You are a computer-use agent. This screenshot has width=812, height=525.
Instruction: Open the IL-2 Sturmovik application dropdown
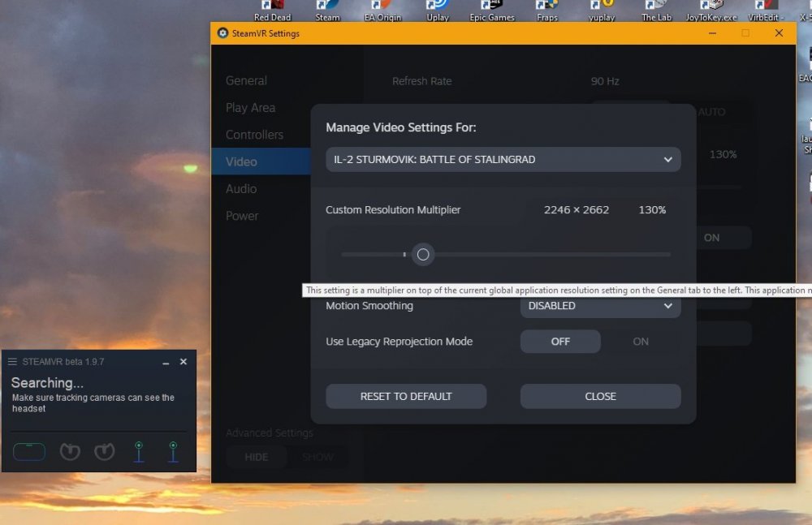(x=503, y=160)
